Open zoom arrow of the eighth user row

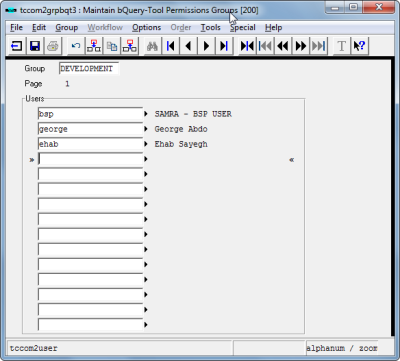click(x=146, y=219)
